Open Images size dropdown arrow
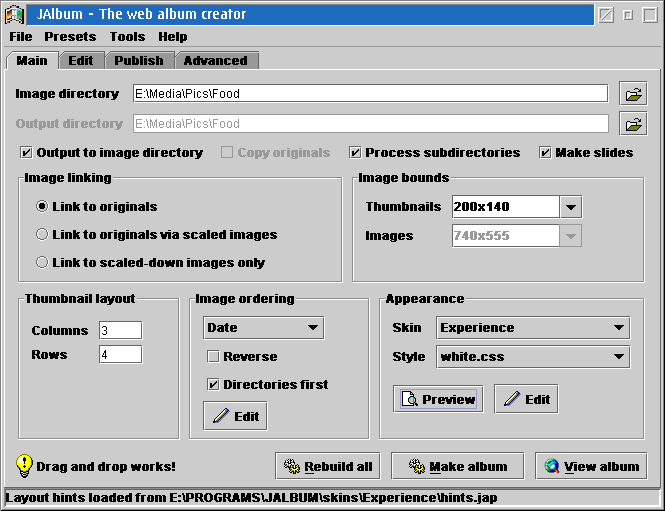 tap(571, 236)
